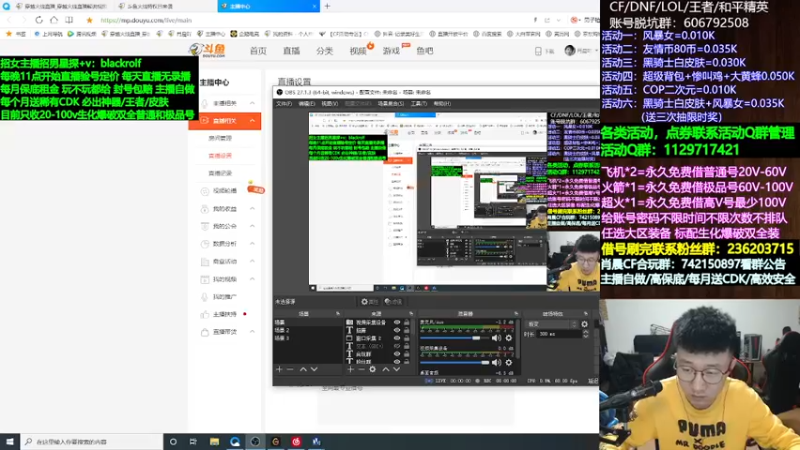Collapse the 直播相关 sidebar section

[x=252, y=121]
